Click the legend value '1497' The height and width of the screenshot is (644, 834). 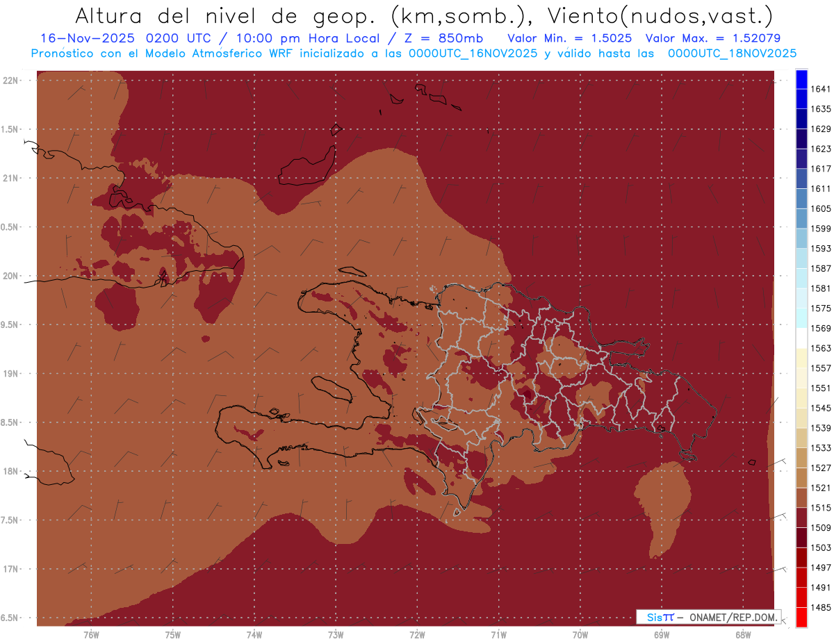click(821, 568)
